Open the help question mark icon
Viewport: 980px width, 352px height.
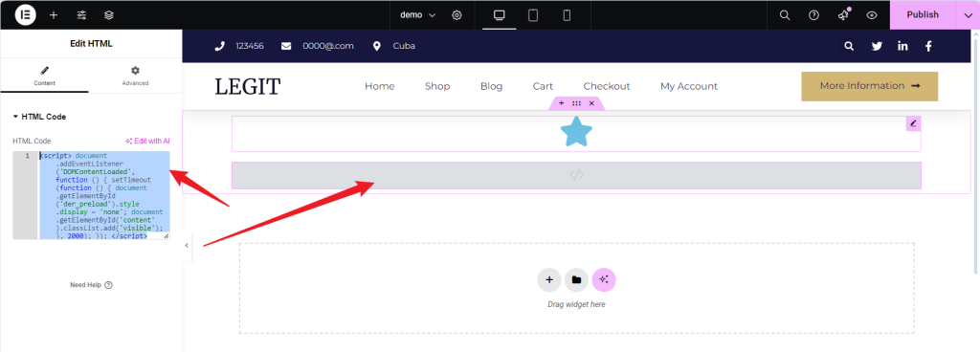(813, 15)
